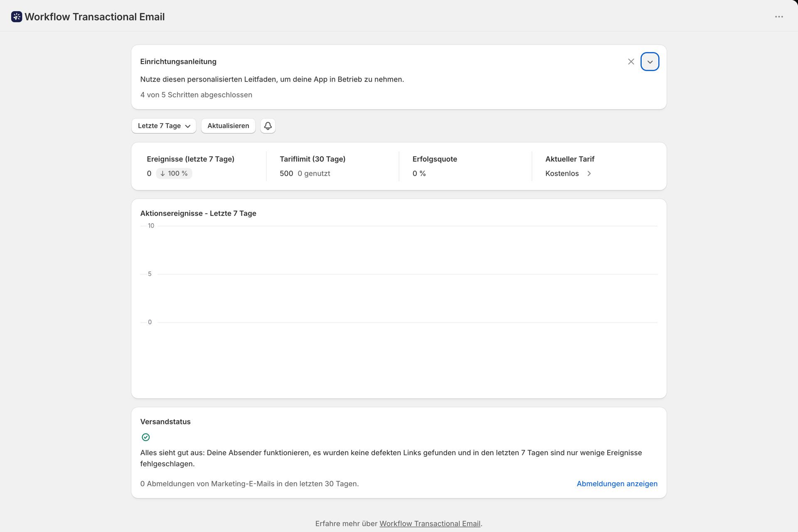
Task: Click the Tariflimit value 500
Action: [286, 173]
